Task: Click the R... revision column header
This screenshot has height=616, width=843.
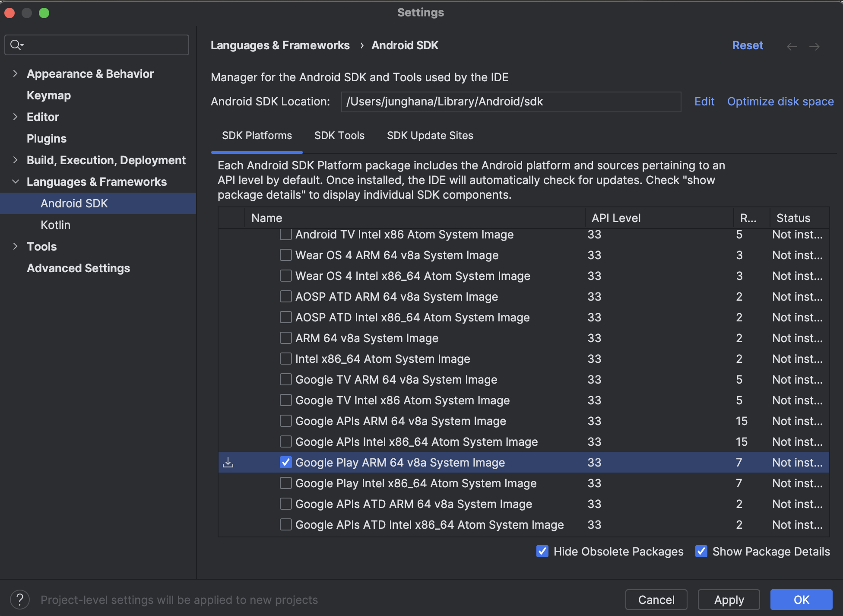Action: (751, 218)
